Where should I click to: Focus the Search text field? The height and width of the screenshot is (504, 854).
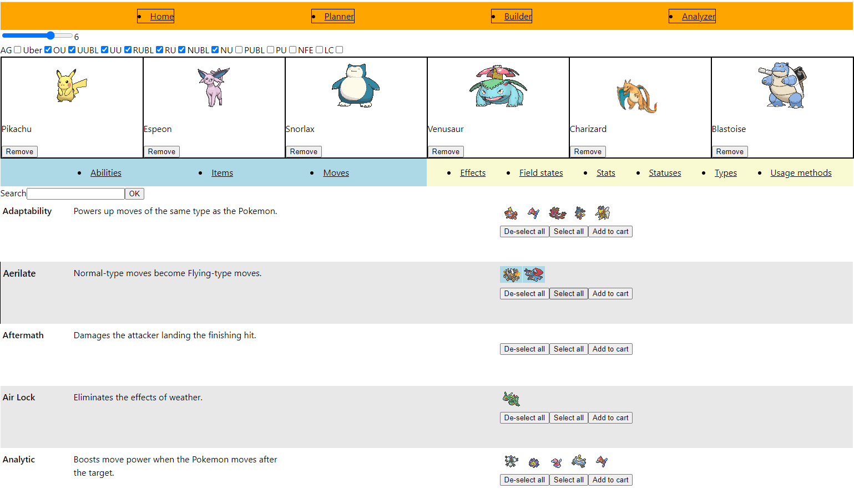tap(75, 194)
